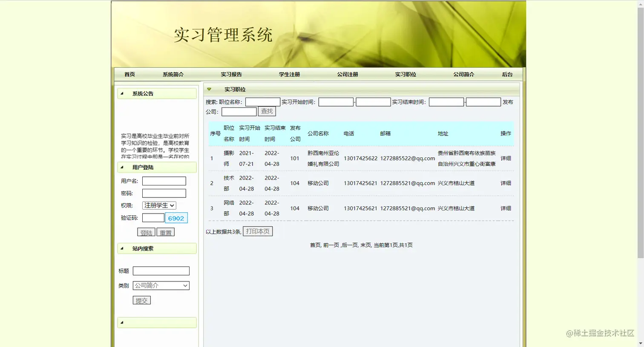Click phone 13017425622 cell

click(x=360, y=158)
